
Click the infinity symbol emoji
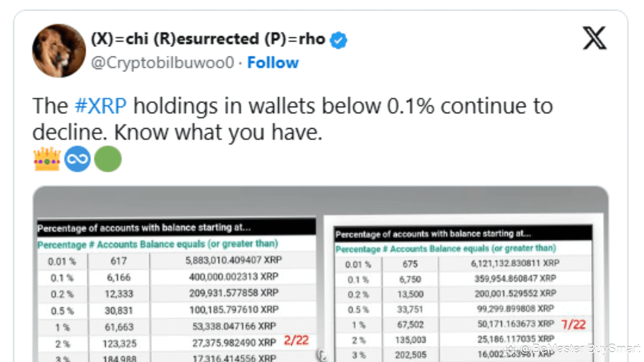(77, 159)
